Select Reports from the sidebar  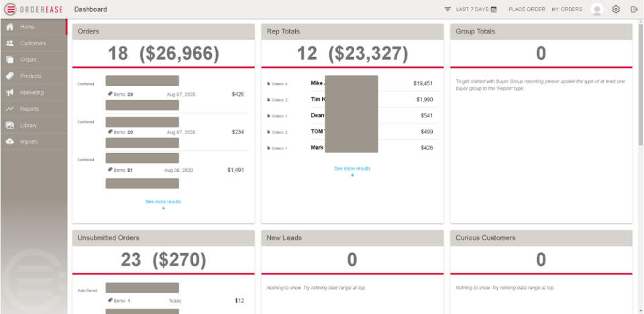30,109
